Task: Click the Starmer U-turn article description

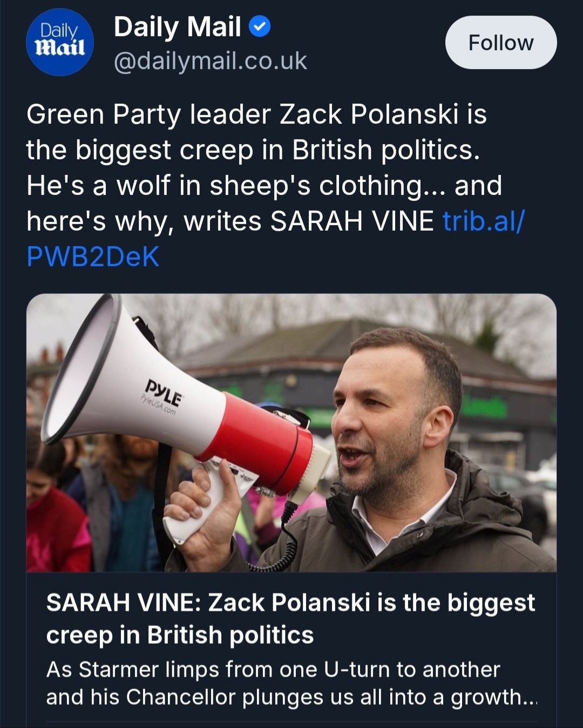Action: point(273,670)
